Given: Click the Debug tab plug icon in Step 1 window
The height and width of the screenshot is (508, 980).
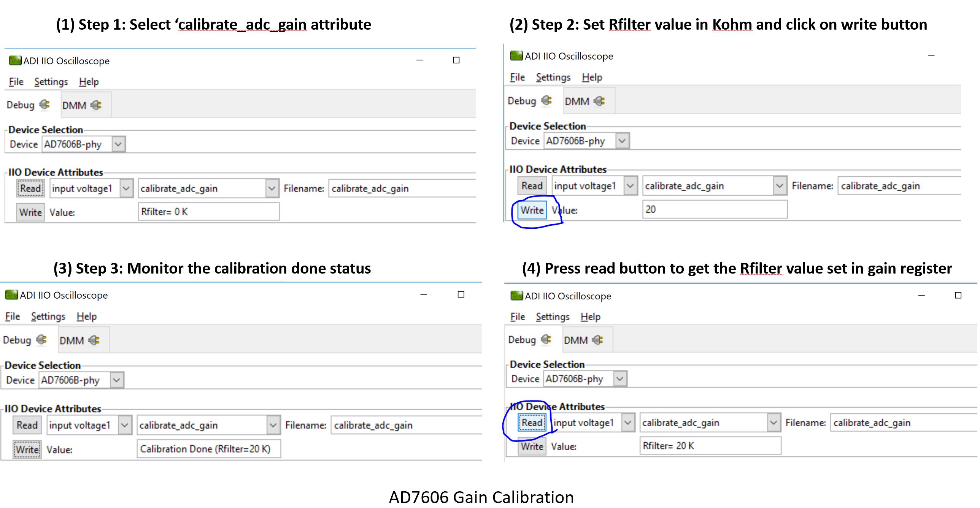Looking at the screenshot, I should 44,104.
